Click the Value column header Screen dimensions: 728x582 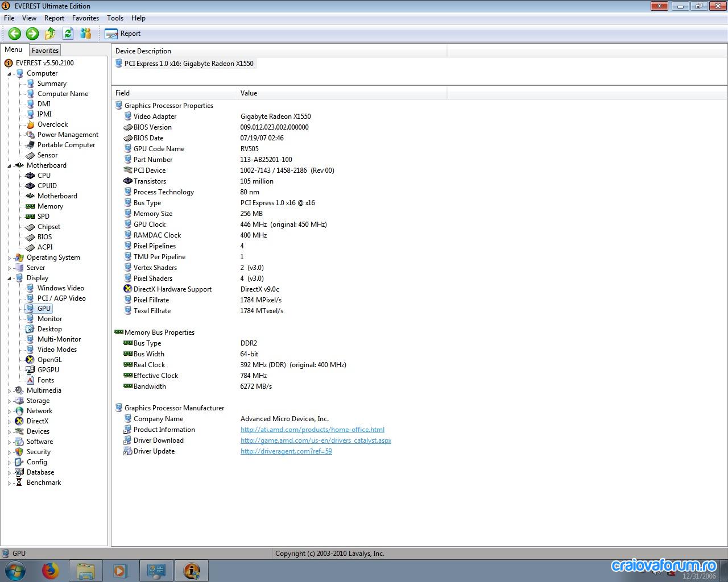[342, 93]
